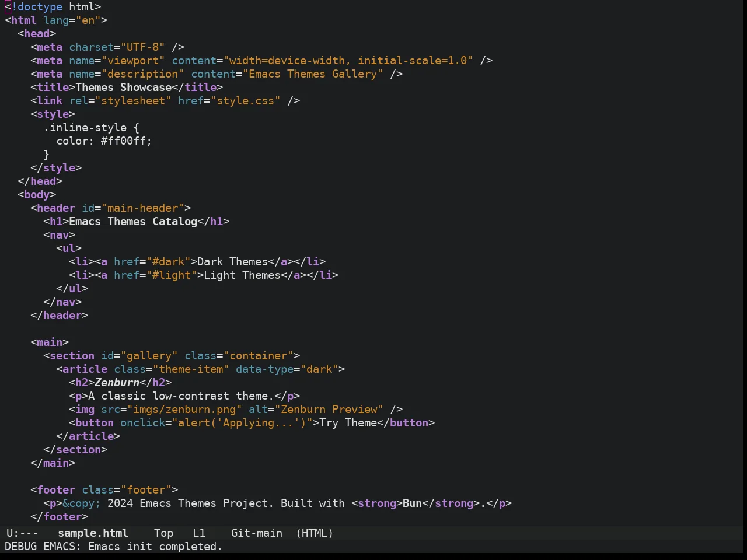This screenshot has height=560, width=747.
Task: Click 'Emacs Themes Catalog' heading text
Action: [x=133, y=221]
